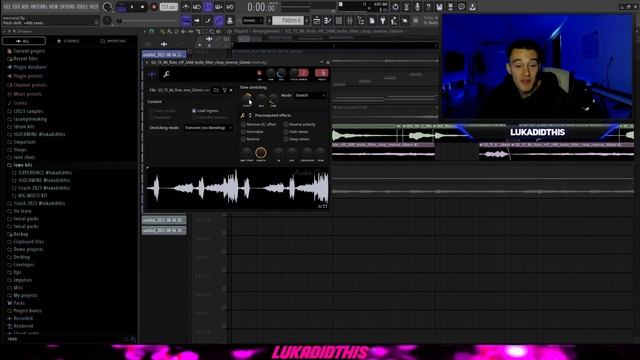640x360 pixels.
Task: Click the orange-ringed precomputed effects knob
Action: click(x=261, y=153)
